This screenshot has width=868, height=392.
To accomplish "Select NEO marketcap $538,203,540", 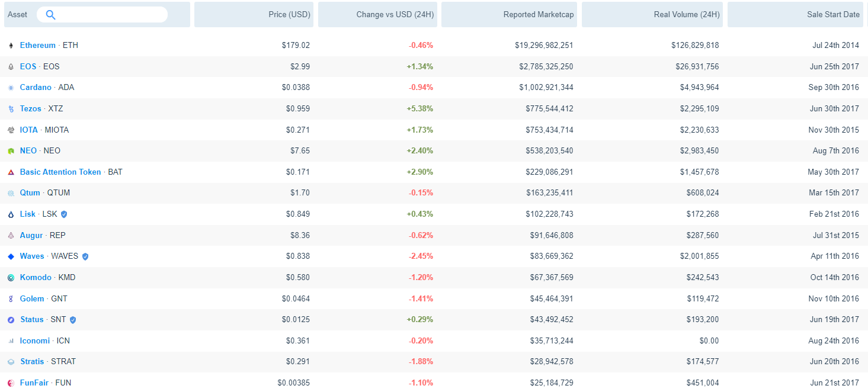I will tap(549, 150).
